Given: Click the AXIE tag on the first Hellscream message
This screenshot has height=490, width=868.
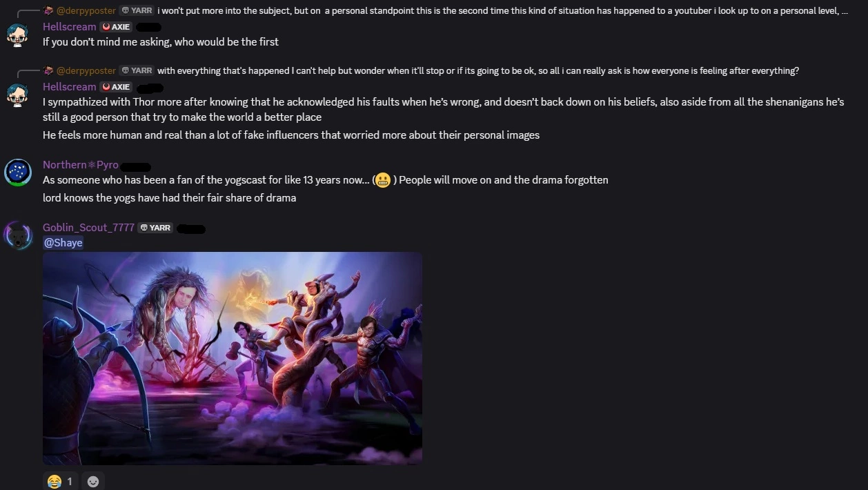Looking at the screenshot, I should (116, 27).
